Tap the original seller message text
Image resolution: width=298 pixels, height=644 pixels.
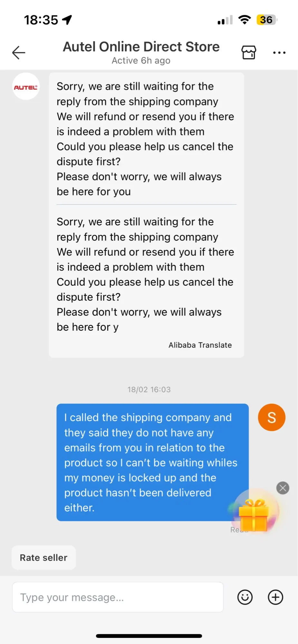click(145, 139)
